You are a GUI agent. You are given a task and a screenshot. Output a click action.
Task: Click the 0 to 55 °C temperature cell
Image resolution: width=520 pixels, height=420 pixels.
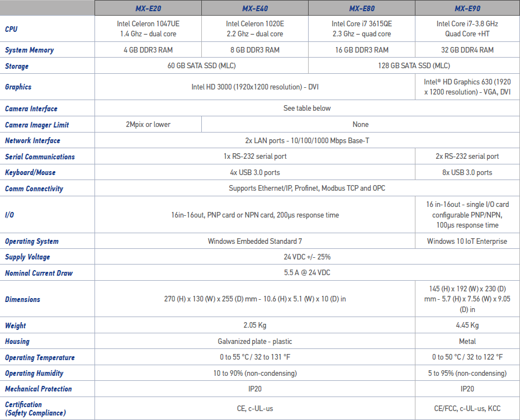tap(255, 357)
